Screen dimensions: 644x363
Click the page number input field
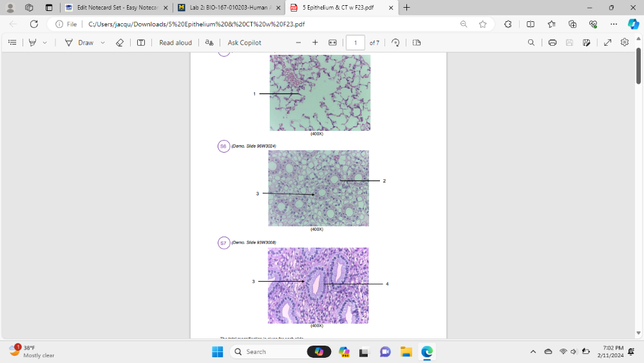355,43
